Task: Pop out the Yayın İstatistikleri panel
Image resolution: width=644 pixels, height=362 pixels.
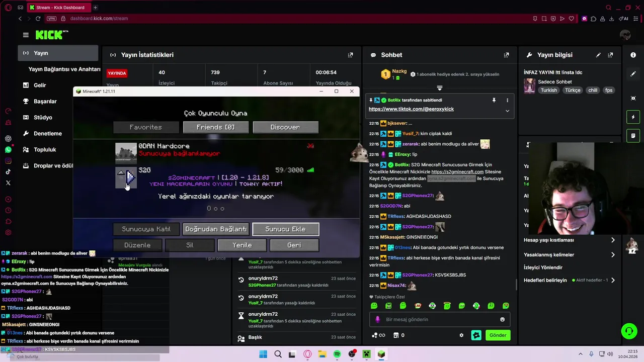Action: pos(350,55)
